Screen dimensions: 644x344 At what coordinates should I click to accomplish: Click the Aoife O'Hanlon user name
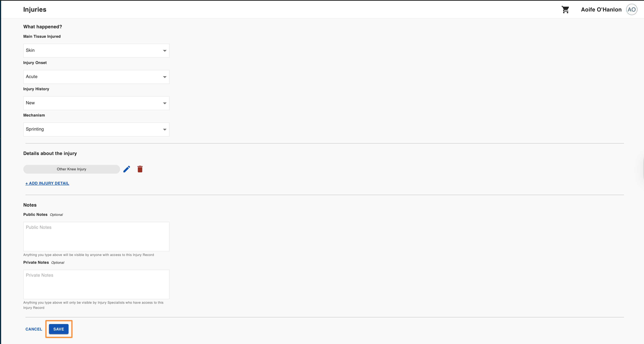(601, 9)
